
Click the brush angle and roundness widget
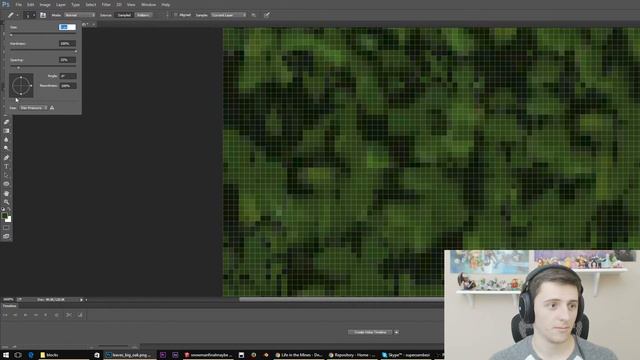pos(21,85)
